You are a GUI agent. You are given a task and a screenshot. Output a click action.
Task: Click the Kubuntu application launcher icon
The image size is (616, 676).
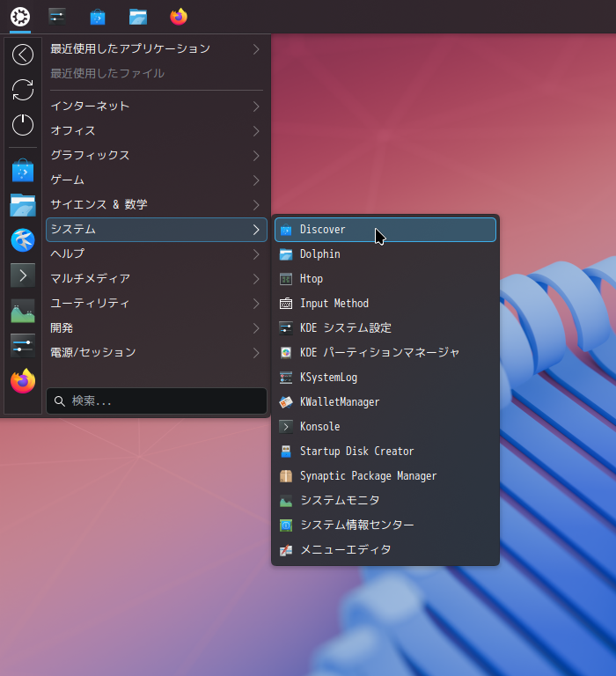coord(20,17)
